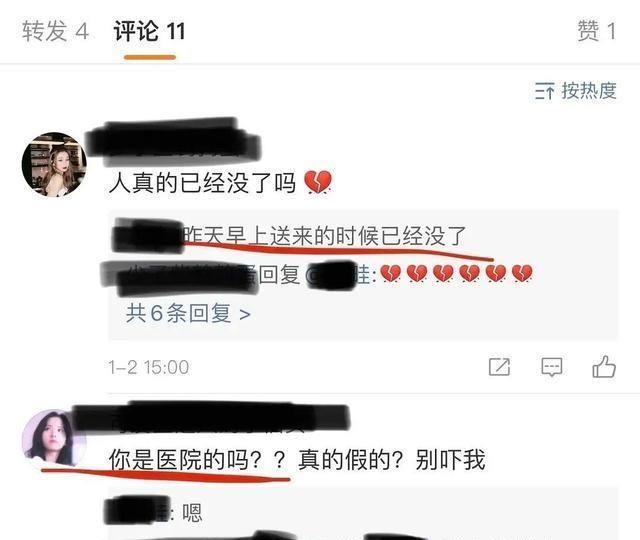Like the first comment with thumbs-up icon
The width and height of the screenshot is (640, 540).
604,366
